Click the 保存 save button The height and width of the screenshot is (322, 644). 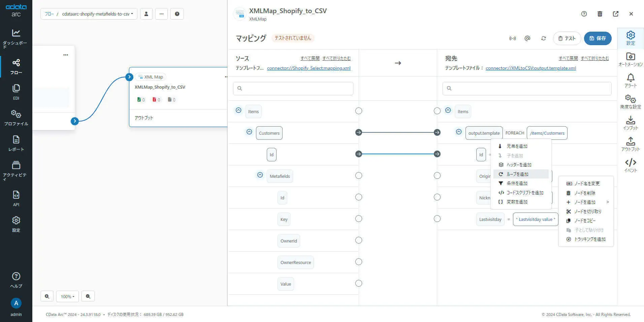[598, 38]
